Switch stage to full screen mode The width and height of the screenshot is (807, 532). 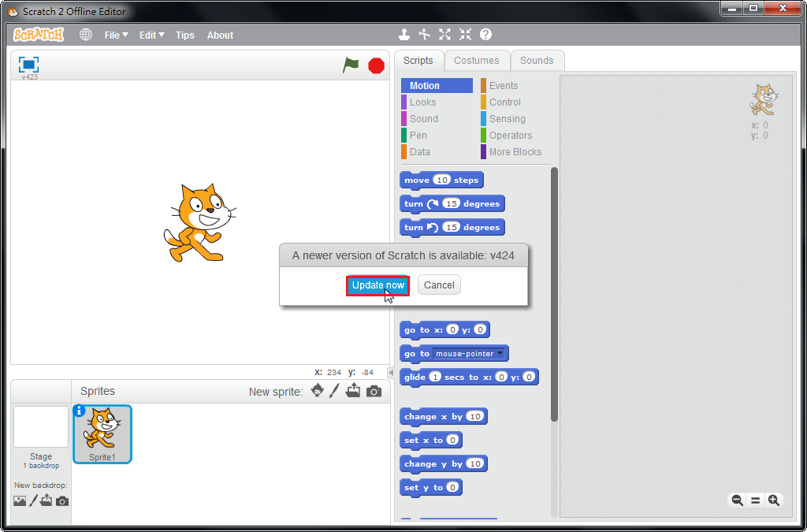(x=29, y=65)
